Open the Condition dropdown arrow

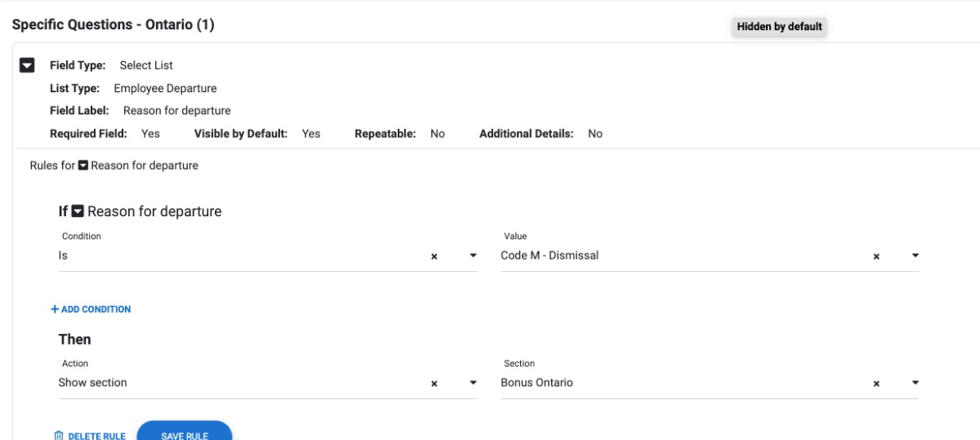point(473,256)
